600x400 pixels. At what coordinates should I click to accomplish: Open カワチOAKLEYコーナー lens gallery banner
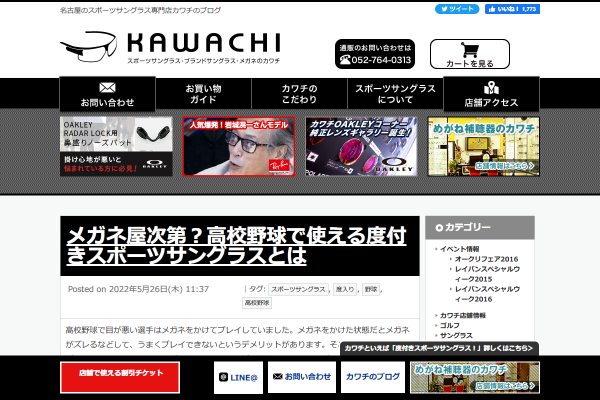tap(361, 147)
